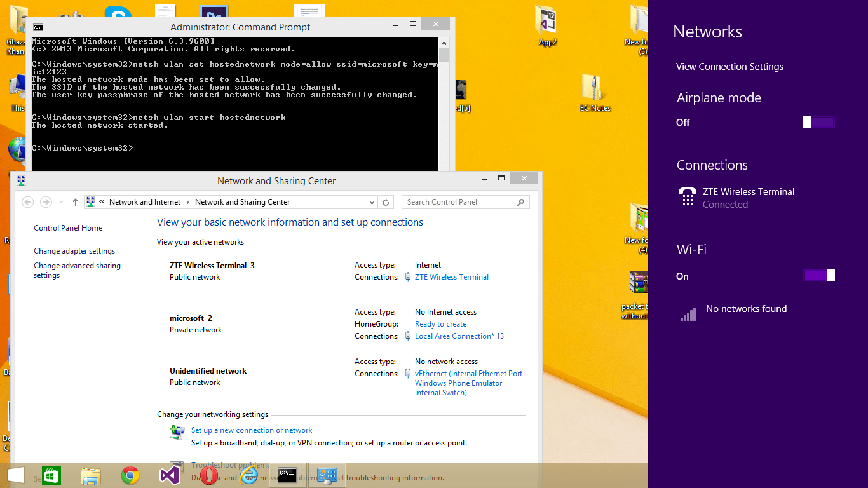This screenshot has height=488, width=868.
Task: Click the Command Prompt title bar icon
Action: [38, 27]
